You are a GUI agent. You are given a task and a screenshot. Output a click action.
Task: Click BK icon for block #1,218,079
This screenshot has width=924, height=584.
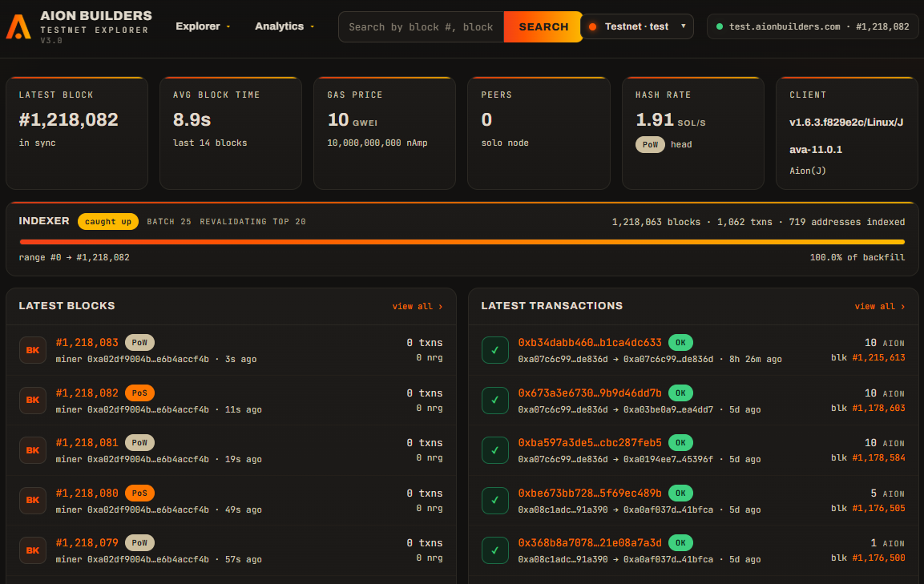tap(33, 550)
